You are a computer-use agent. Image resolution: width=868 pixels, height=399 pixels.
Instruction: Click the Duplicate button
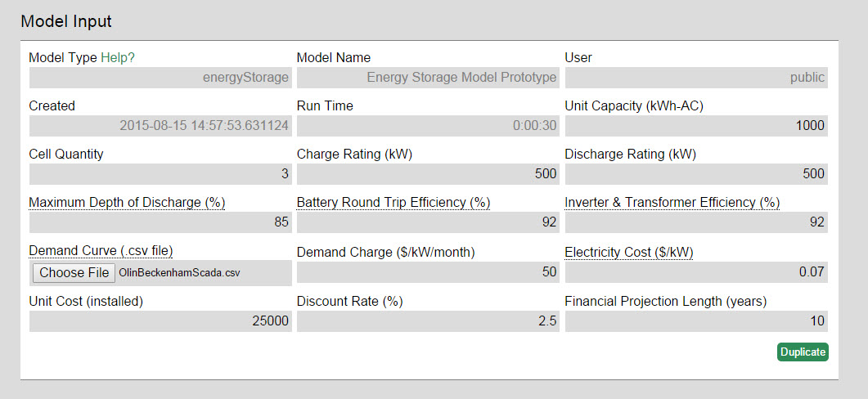pos(803,352)
